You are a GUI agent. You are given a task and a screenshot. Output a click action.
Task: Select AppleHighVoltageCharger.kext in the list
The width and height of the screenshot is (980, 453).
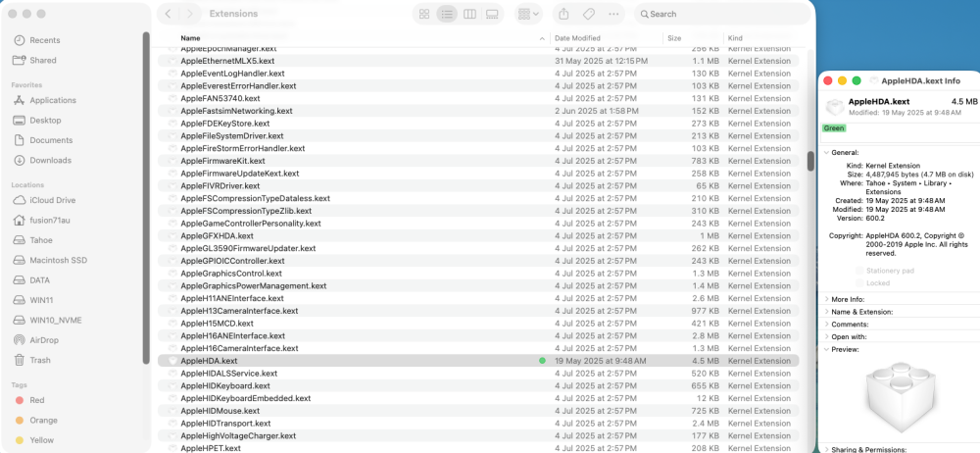[478, 436]
